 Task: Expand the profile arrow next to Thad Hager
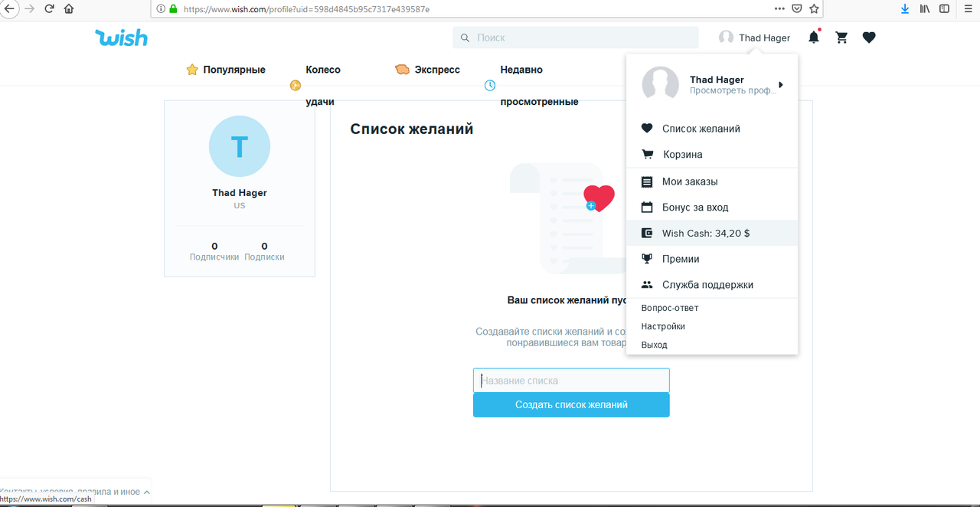click(781, 84)
